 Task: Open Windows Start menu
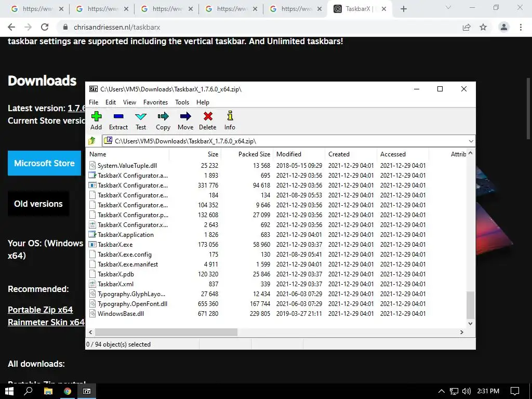9,391
